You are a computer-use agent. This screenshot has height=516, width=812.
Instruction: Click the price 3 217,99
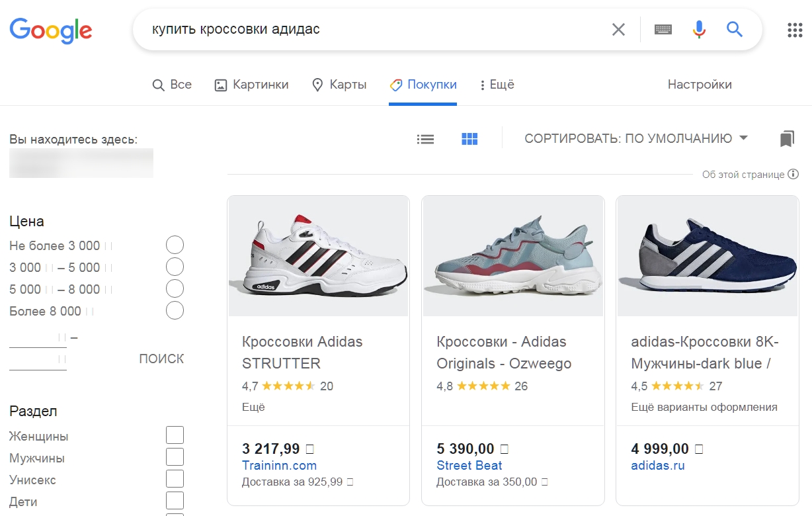(271, 449)
